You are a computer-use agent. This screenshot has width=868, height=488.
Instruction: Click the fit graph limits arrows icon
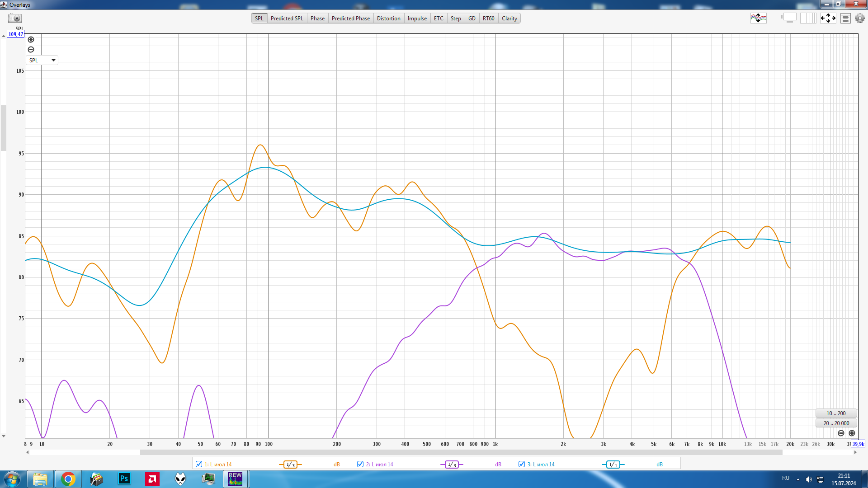pyautogui.click(x=828, y=19)
